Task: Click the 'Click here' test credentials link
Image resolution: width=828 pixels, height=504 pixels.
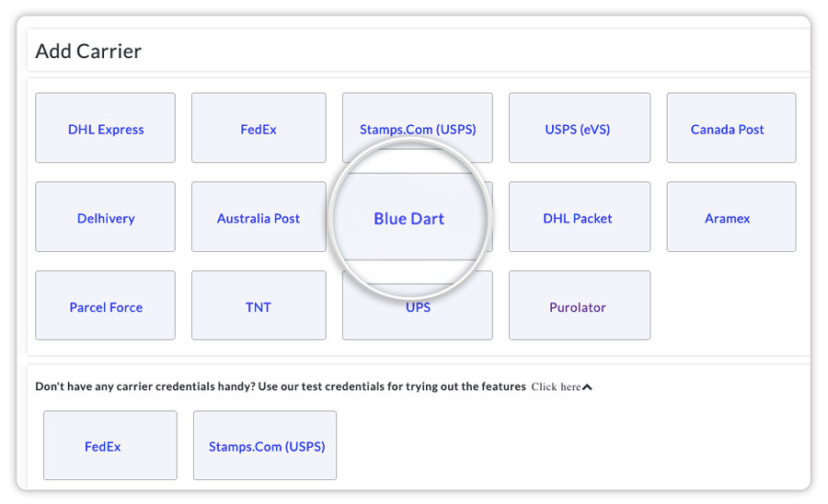Action: [x=556, y=387]
